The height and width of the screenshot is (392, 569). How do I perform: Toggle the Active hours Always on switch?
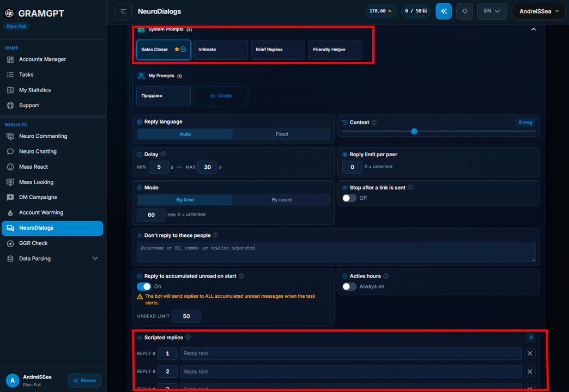(349, 286)
